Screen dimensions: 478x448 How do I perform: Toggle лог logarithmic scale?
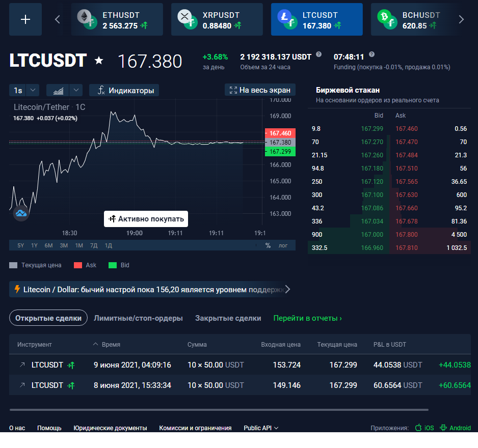pos(283,245)
